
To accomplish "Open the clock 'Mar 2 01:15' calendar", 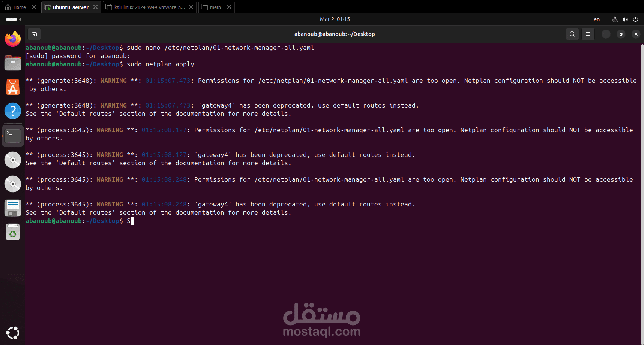I will click(x=335, y=19).
